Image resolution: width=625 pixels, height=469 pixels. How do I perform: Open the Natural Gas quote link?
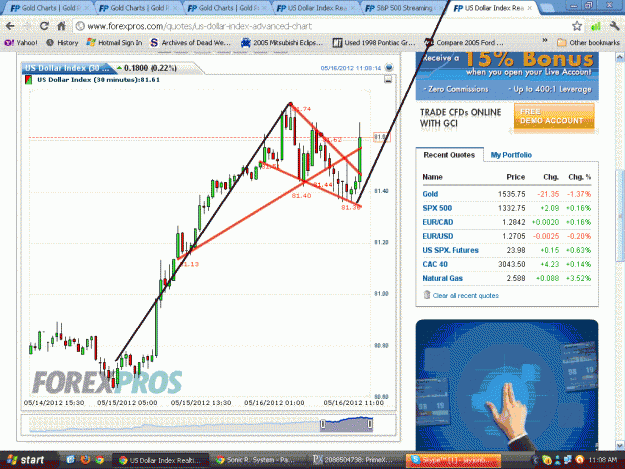[442, 278]
